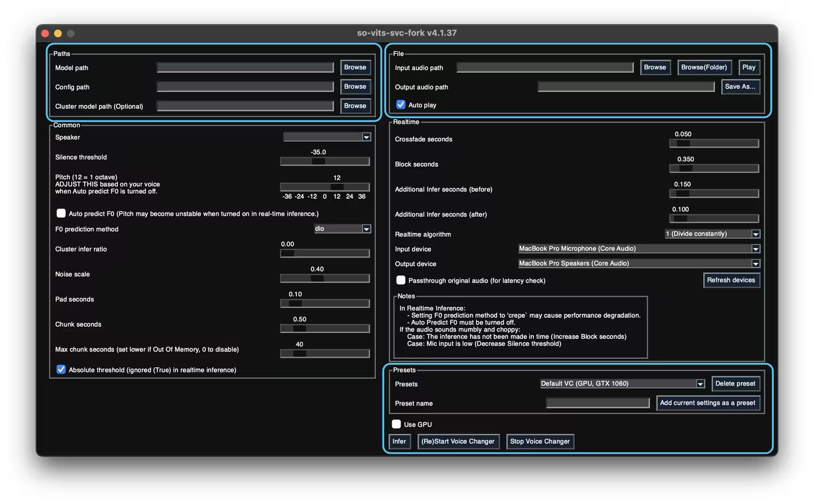The height and width of the screenshot is (504, 814).
Task: Expand the F0 prediction method dropdown
Action: click(342, 229)
